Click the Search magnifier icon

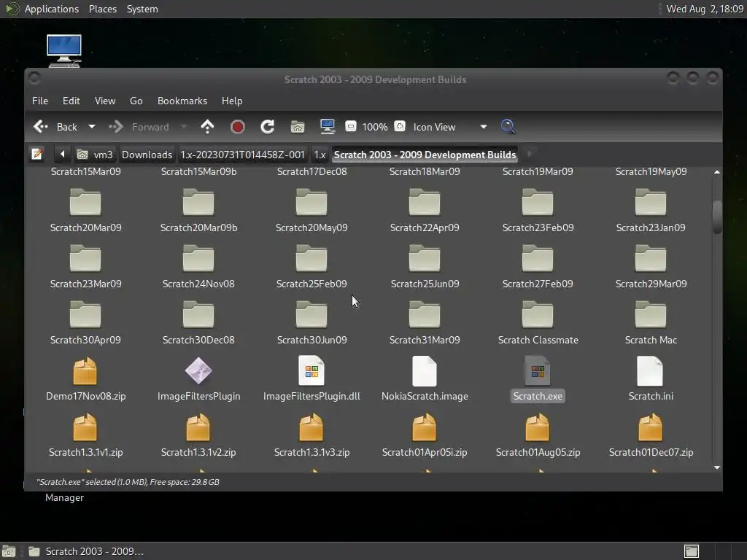(x=508, y=127)
